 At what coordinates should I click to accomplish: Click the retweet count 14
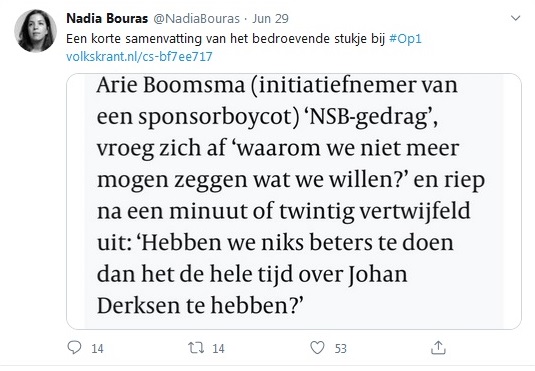click(218, 348)
